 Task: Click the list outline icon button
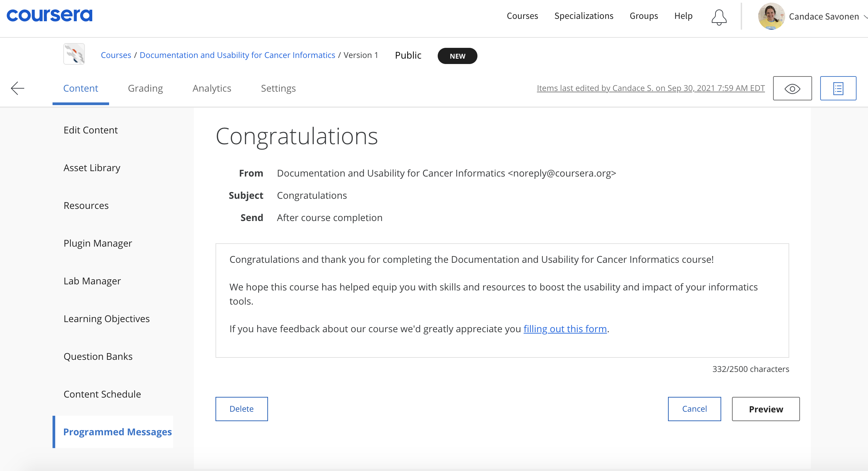coord(838,88)
